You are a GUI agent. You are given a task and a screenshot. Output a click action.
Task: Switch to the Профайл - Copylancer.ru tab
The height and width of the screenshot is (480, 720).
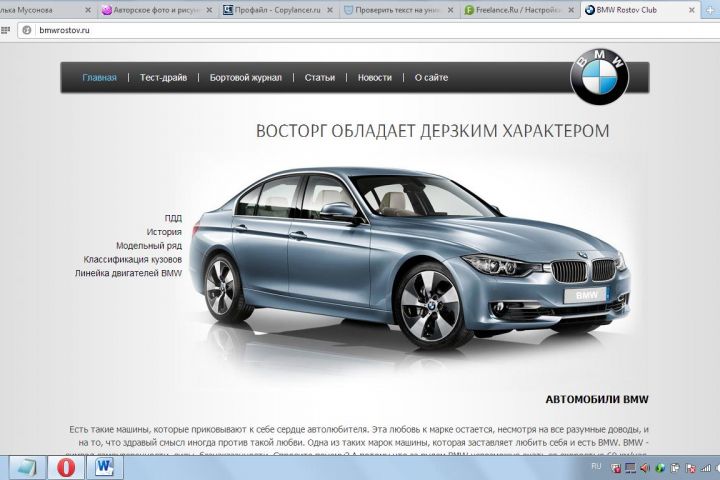(x=277, y=10)
